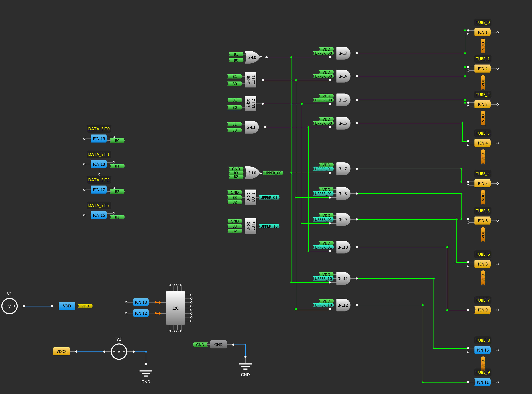532x394 pixels.
Task: Select the V2 voltage source symbol
Action: click(x=119, y=352)
